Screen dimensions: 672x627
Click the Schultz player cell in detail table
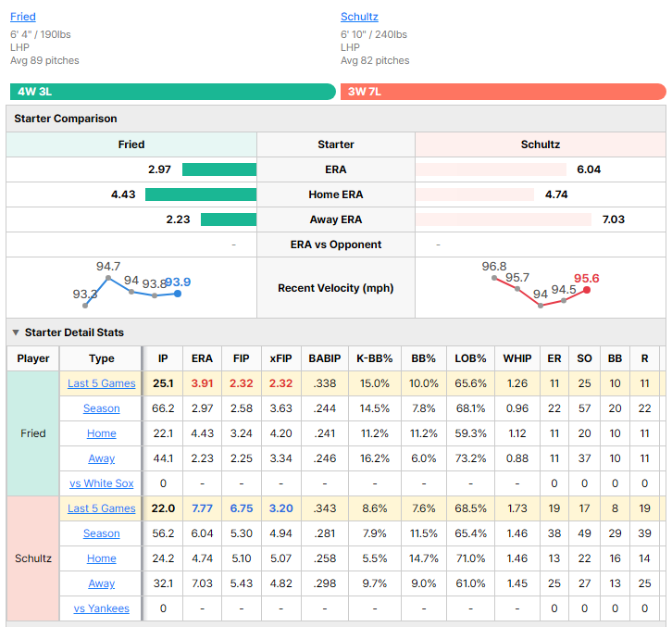(x=33, y=558)
